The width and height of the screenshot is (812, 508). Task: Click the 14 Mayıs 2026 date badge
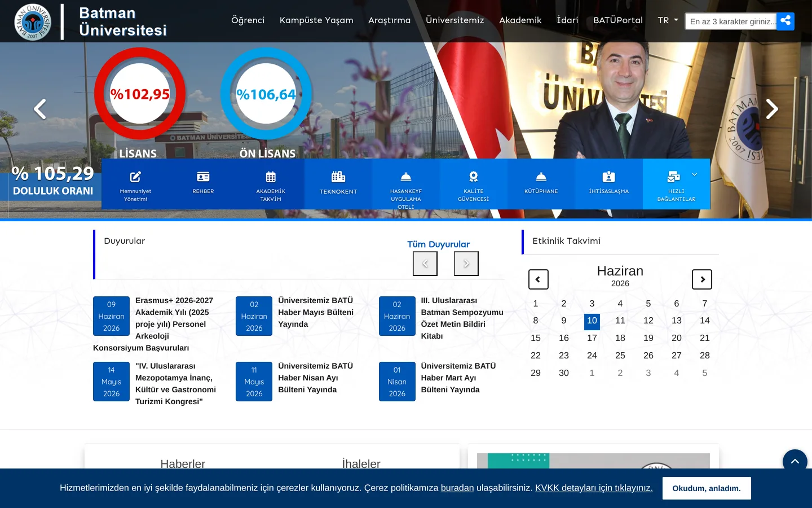112,382
